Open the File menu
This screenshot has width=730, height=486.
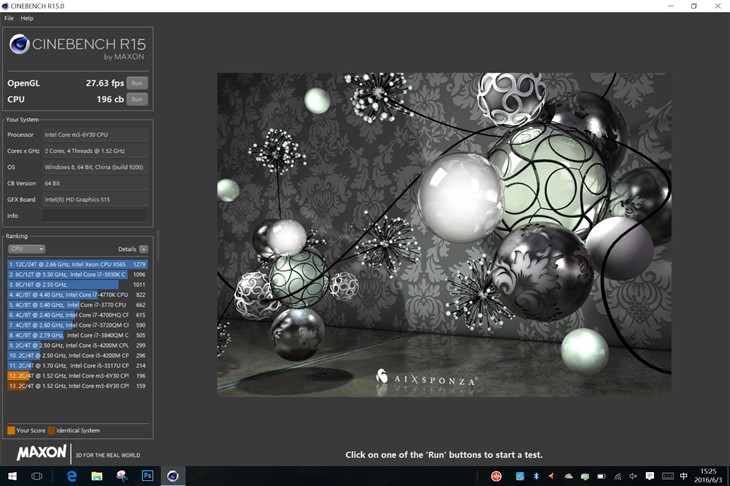coord(9,18)
